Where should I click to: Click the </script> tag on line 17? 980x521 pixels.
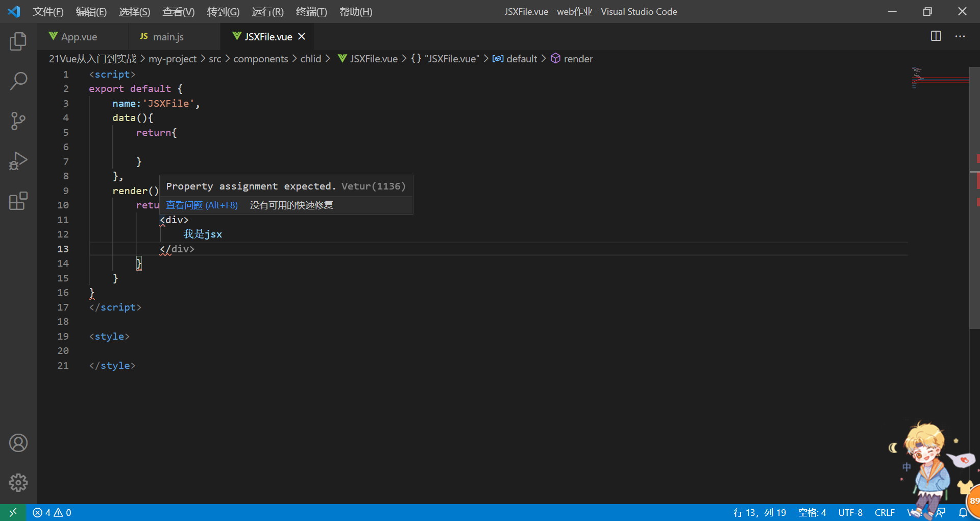(x=115, y=307)
